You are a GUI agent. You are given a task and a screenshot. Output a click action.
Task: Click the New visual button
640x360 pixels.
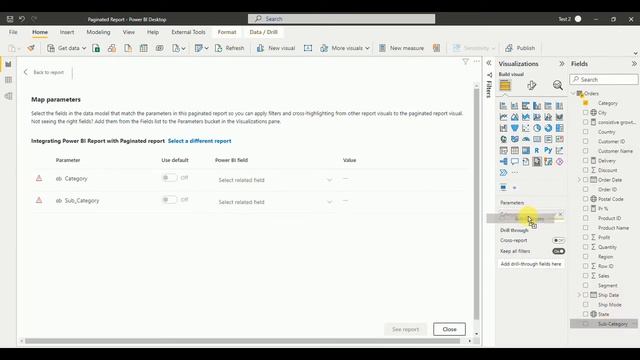pyautogui.click(x=276, y=48)
